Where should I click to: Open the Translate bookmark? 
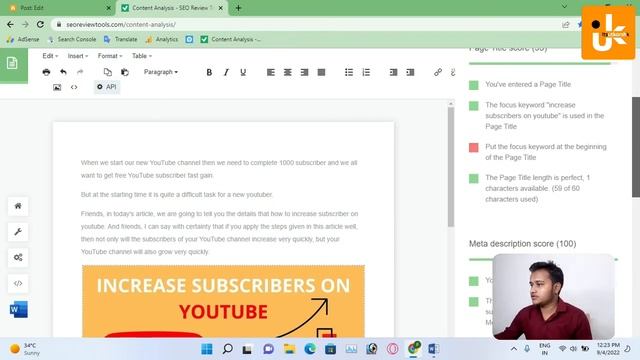point(120,39)
